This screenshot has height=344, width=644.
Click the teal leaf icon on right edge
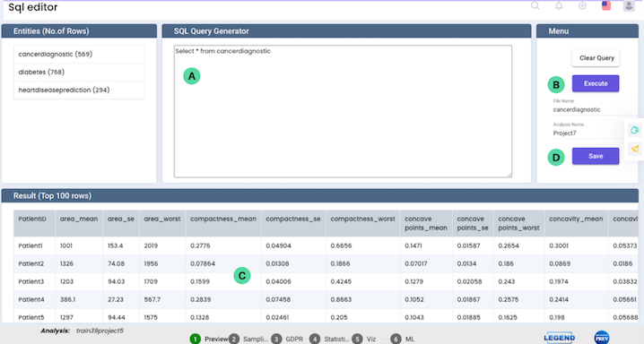coord(635,130)
